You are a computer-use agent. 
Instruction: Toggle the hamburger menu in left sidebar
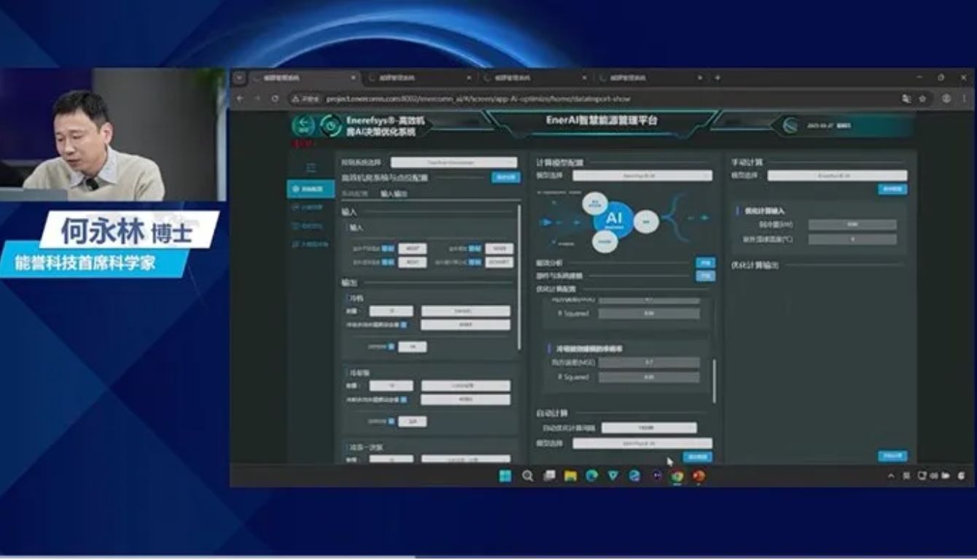(x=311, y=167)
